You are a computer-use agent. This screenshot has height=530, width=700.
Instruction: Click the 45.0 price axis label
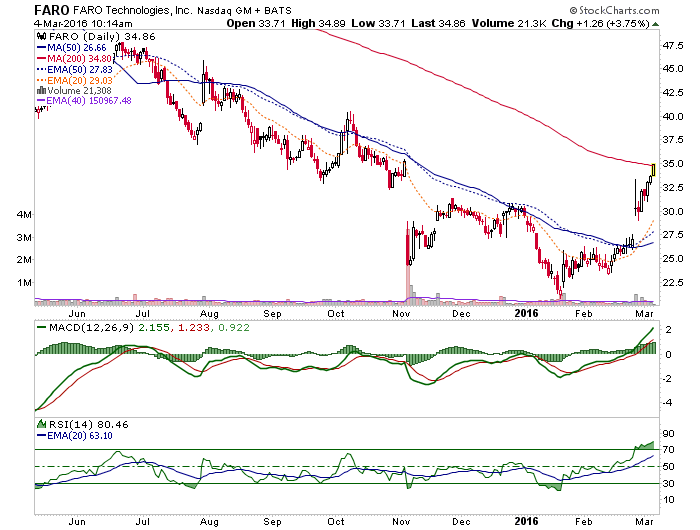(x=673, y=69)
